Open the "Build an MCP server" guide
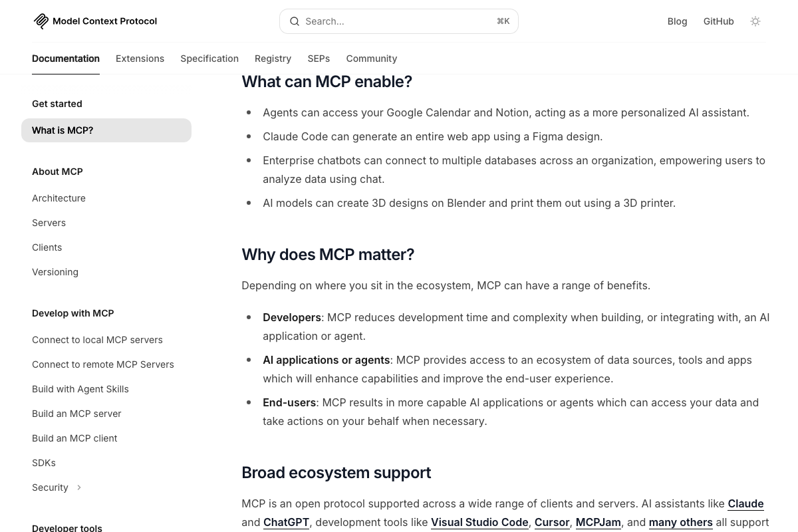Viewport: 798px width, 532px height. pyautogui.click(x=76, y=414)
